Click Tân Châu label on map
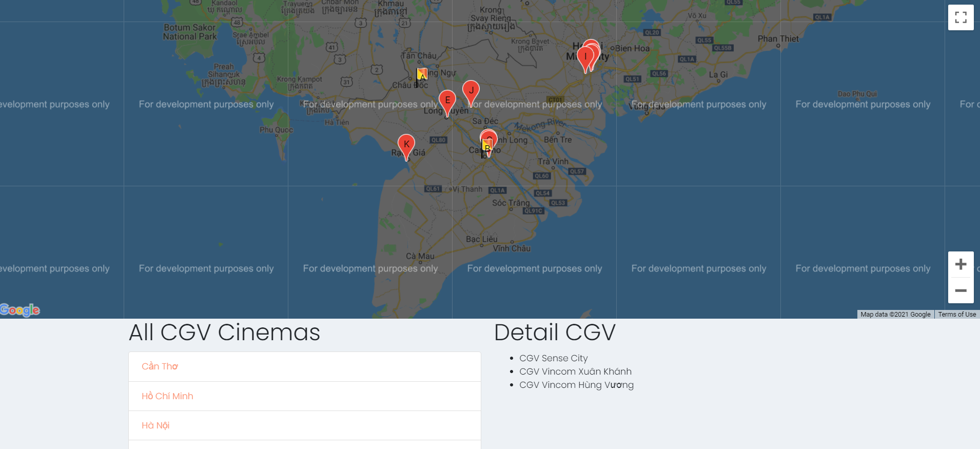Screen dimensions: 980x449 tap(419, 55)
